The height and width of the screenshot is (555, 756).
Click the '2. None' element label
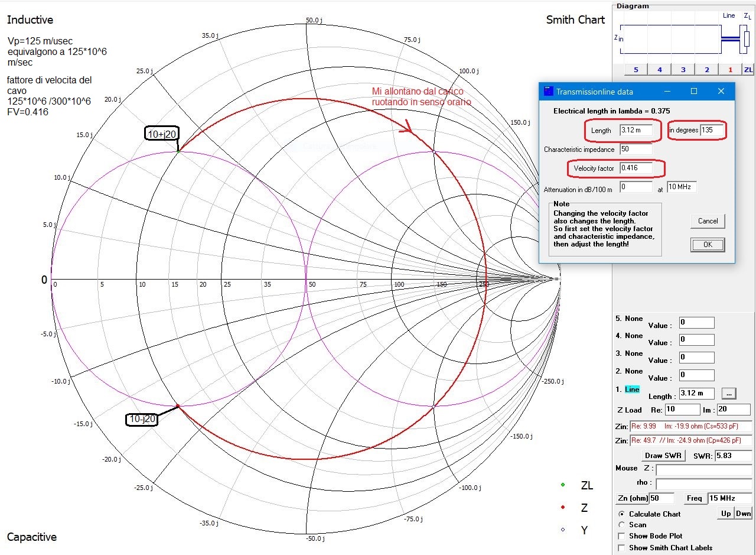(629, 371)
